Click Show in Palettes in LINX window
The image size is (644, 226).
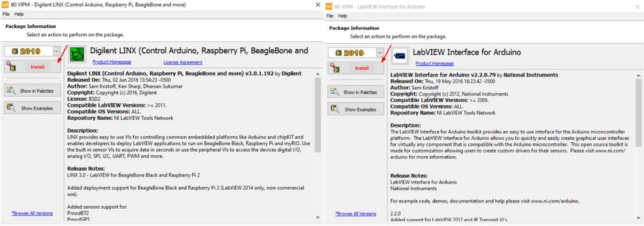(x=33, y=90)
